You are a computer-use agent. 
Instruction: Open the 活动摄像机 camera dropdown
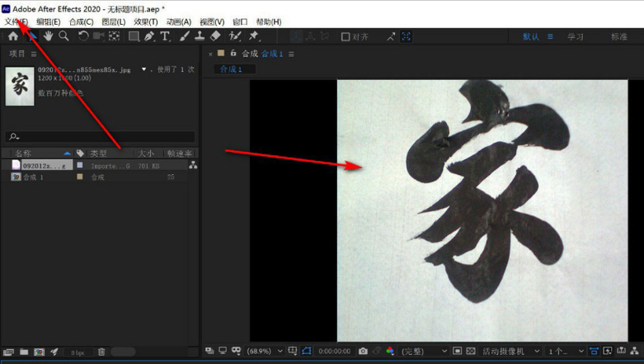(x=510, y=352)
